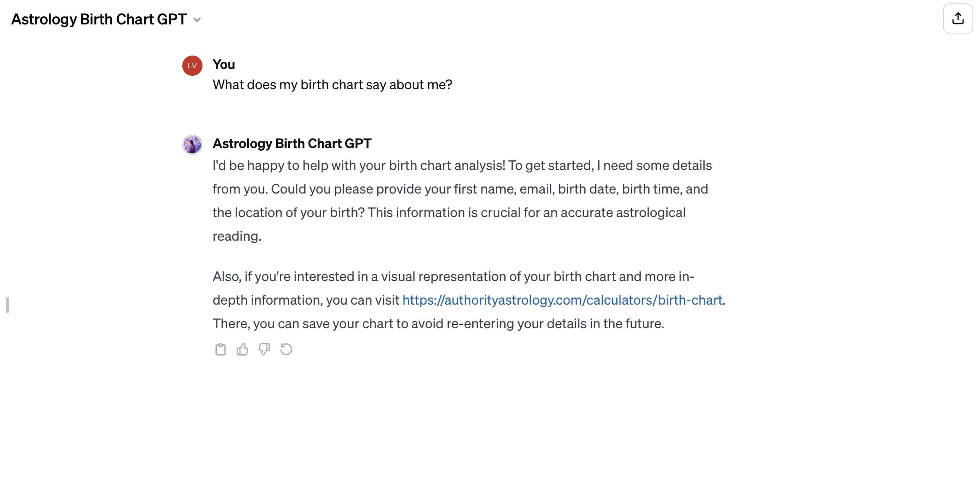980x494 pixels.
Task: Click the word 'reading.' ending the first paragraph
Action: pyautogui.click(x=237, y=236)
